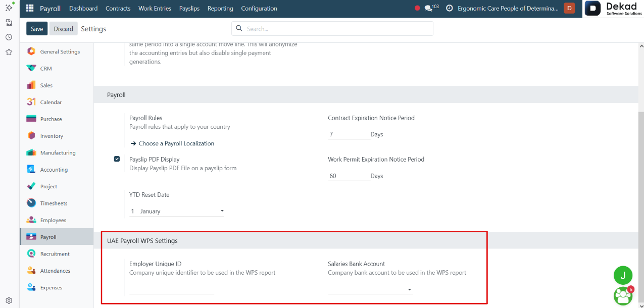Open the Reporting menu
The height and width of the screenshot is (308, 644).
pos(220,9)
